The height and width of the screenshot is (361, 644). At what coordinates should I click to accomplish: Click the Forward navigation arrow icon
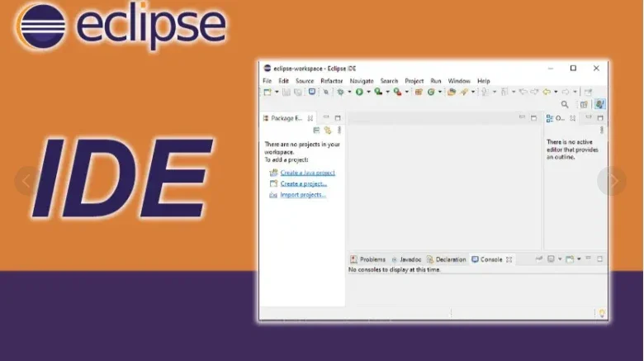pos(566,92)
